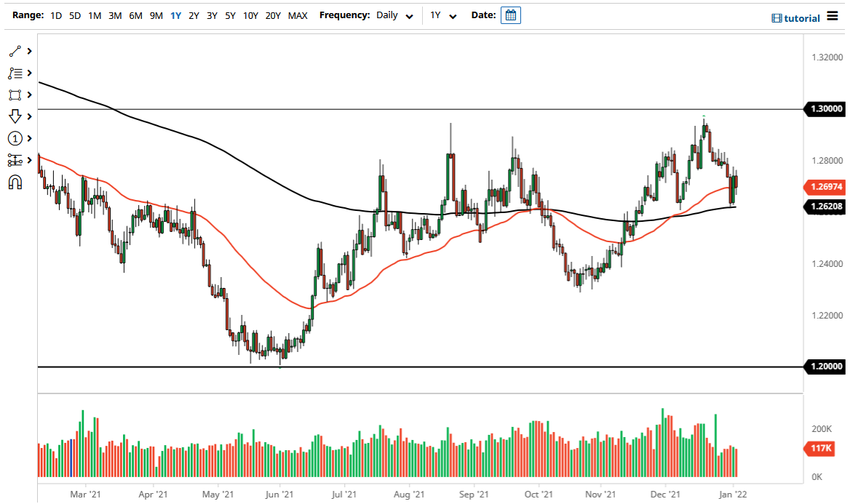Select the numbered callout tool
This screenshot has height=504, width=850.
pos(13,138)
